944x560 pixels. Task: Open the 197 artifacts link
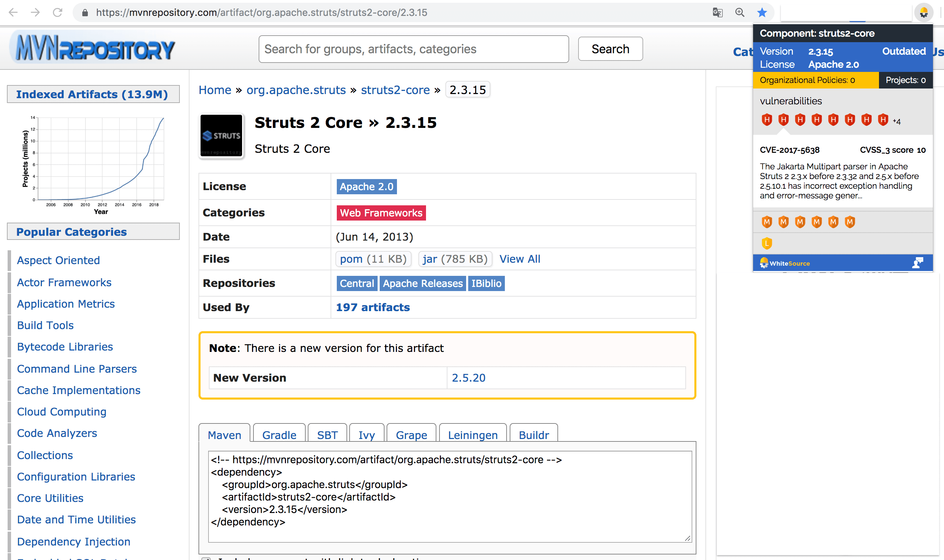372,307
